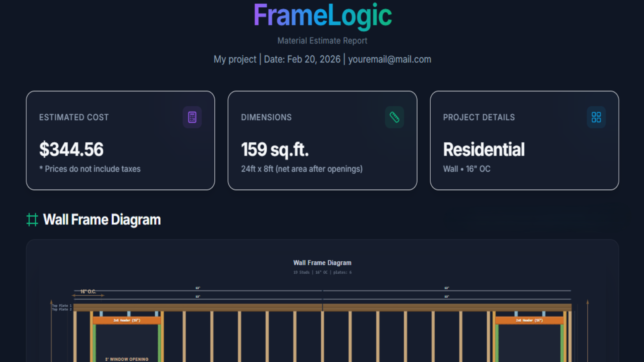Click the calculator icon on the Estimated Cost card
Image resolution: width=644 pixels, height=362 pixels.
coord(192,117)
